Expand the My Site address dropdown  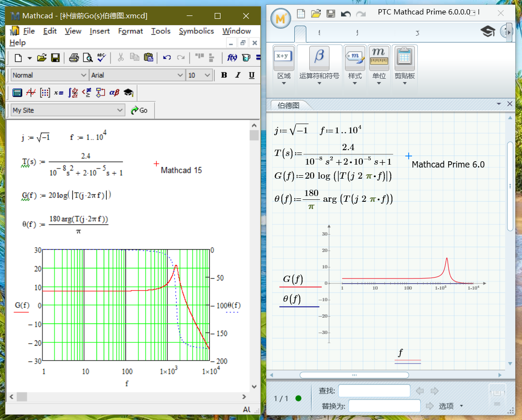120,110
